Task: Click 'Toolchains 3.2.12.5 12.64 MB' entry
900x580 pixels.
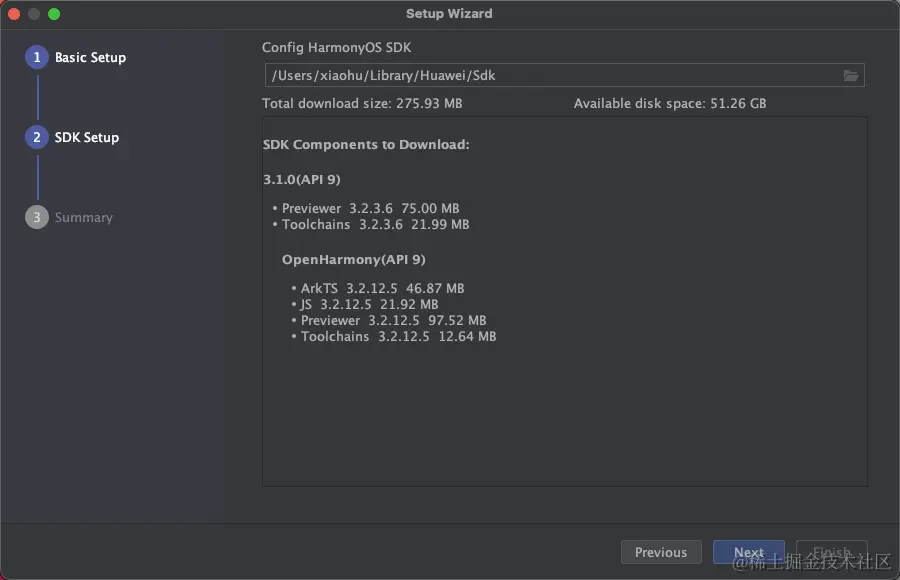Action: click(398, 337)
